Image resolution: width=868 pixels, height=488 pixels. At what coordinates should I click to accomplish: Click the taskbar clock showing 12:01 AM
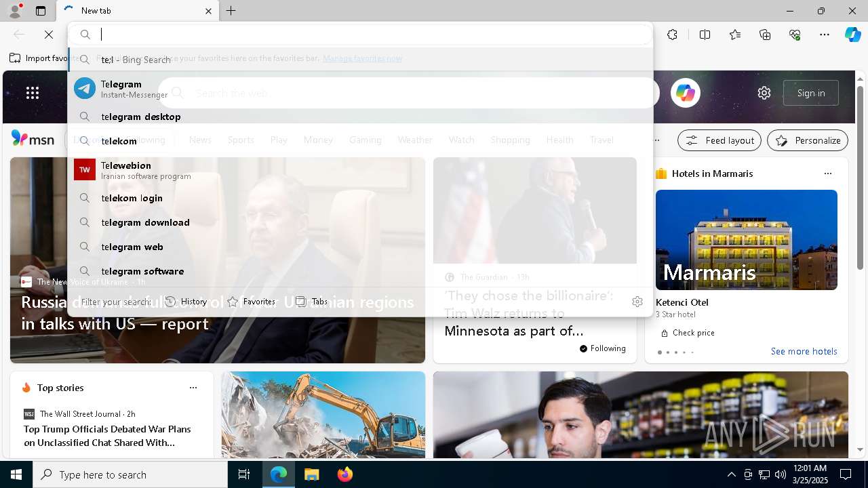click(810, 474)
